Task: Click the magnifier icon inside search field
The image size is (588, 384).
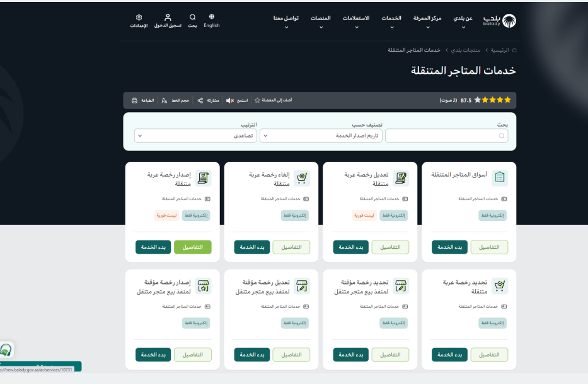Action: click(x=502, y=135)
